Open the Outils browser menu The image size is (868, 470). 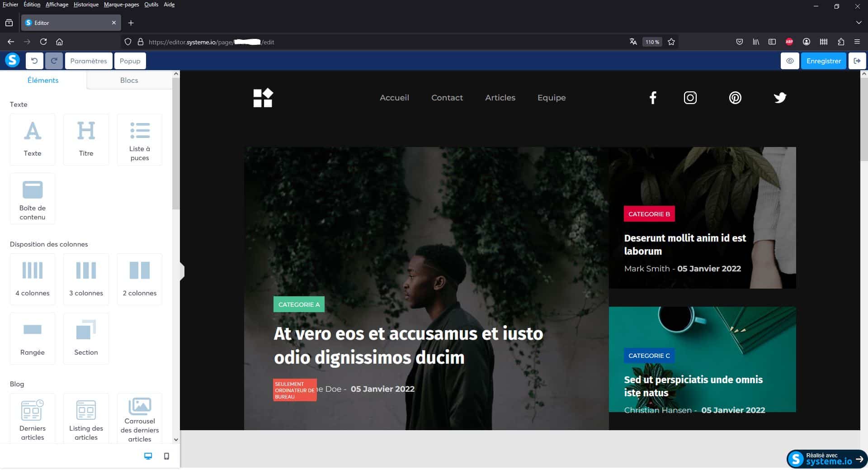(x=151, y=5)
